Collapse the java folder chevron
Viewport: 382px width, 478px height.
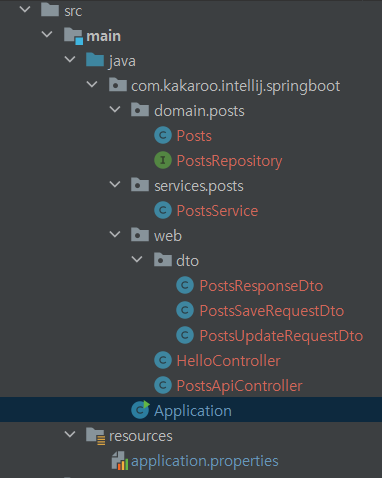tap(70, 59)
